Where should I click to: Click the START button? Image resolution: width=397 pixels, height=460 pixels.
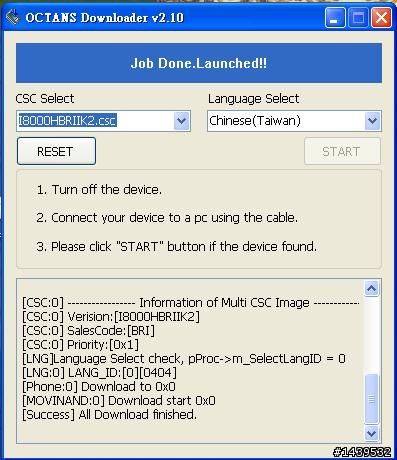coord(342,151)
